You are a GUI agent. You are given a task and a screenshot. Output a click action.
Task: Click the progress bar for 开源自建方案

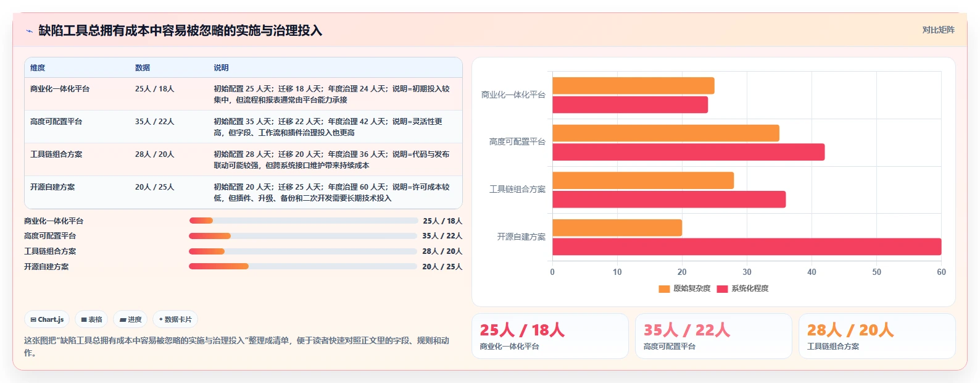303,266
